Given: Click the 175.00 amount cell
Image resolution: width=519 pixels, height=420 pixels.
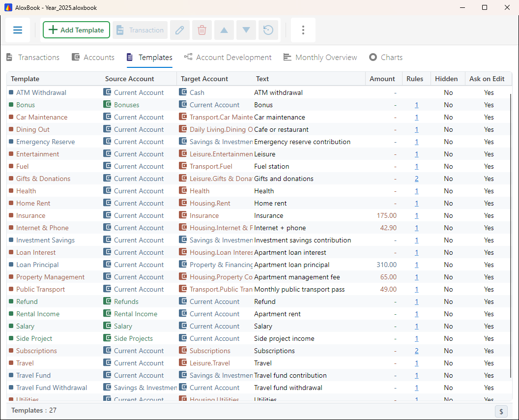Looking at the screenshot, I should pos(387,215).
